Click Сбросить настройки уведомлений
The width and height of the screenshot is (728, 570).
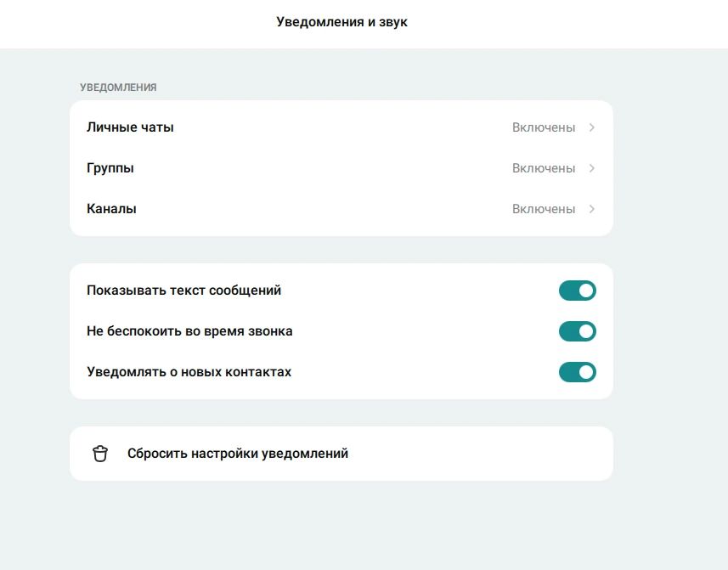341,454
